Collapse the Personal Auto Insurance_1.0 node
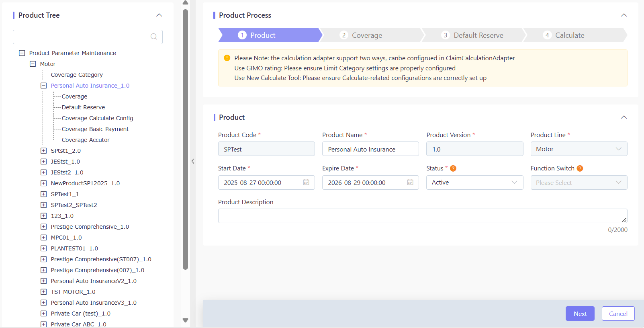644x328 pixels. tap(44, 86)
